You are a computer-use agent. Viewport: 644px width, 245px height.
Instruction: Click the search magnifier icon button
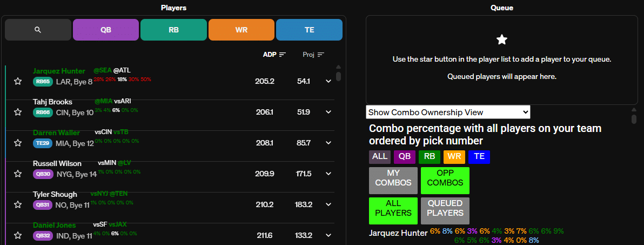(38, 30)
